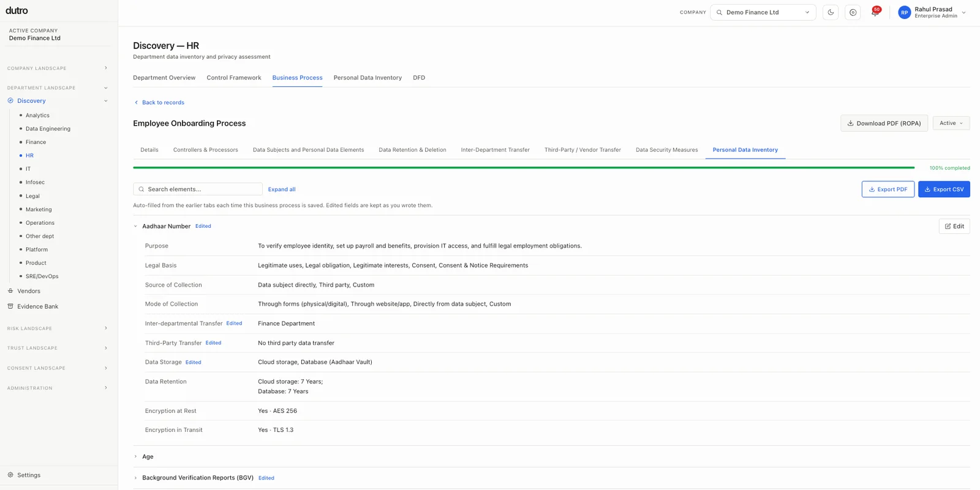This screenshot has height=490, width=980.
Task: Open Controllers & Processors sub-tab
Action: click(206, 149)
